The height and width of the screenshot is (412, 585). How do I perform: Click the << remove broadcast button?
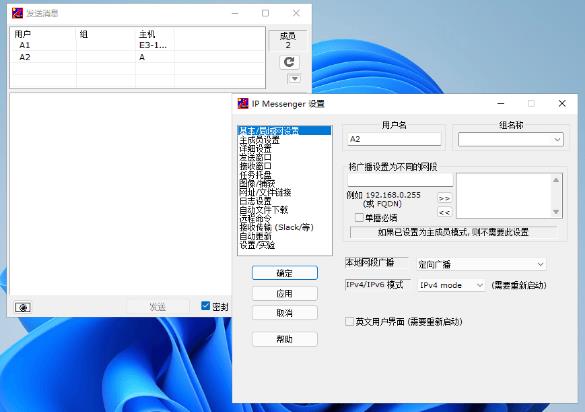(x=444, y=212)
